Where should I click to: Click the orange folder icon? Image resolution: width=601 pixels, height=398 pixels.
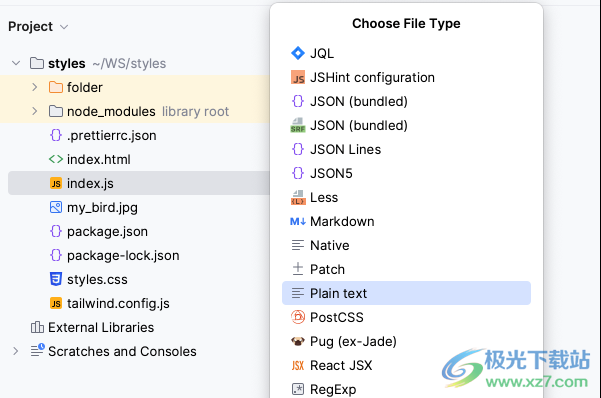[56, 87]
